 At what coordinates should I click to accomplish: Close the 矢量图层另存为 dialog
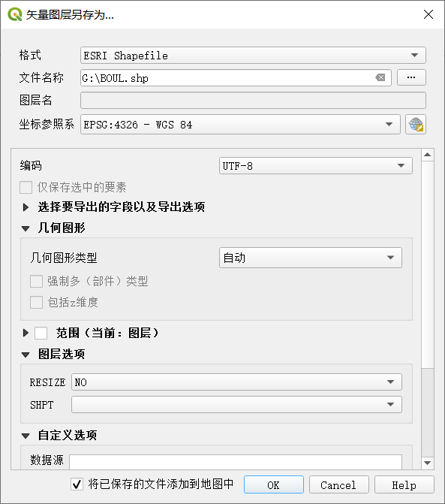tap(428, 14)
